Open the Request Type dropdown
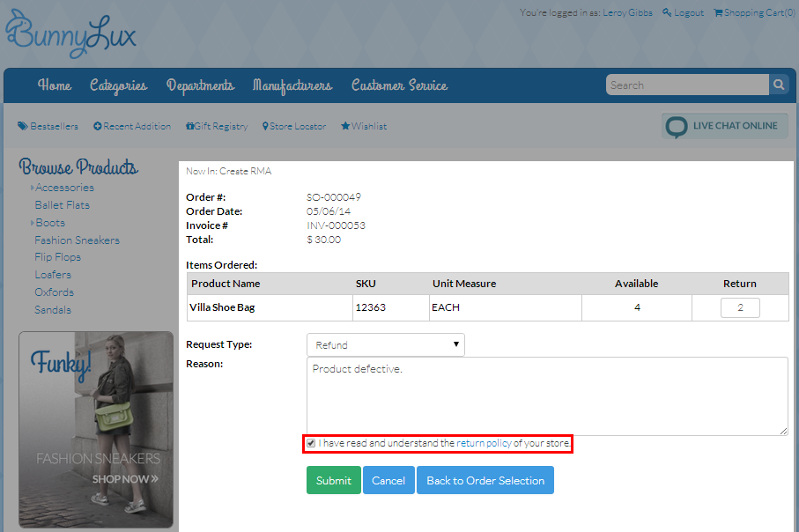This screenshot has width=799, height=532. pyautogui.click(x=385, y=345)
